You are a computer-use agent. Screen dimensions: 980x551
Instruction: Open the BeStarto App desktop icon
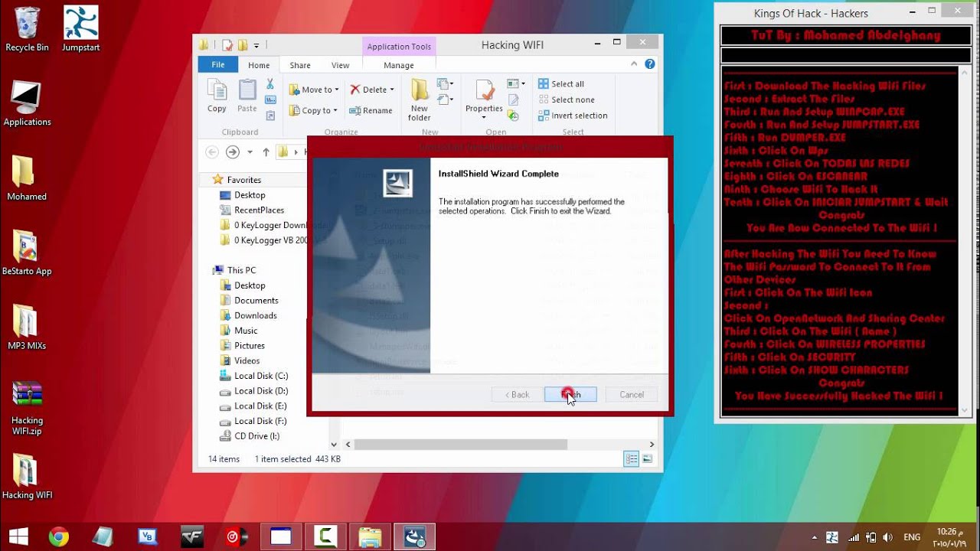(27, 253)
